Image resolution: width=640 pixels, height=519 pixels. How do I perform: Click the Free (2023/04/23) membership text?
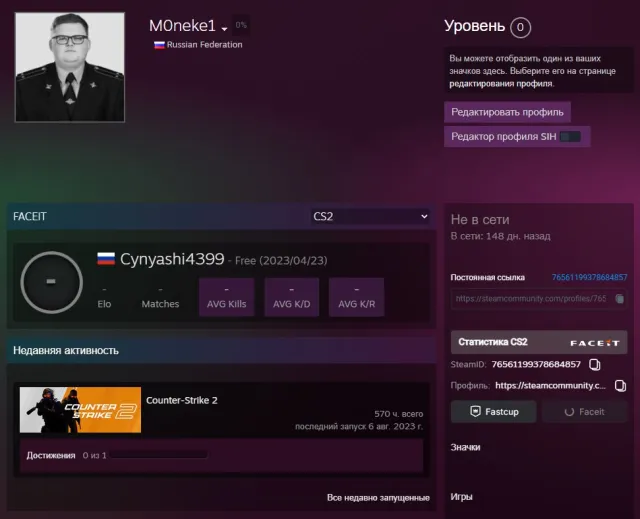(x=281, y=261)
